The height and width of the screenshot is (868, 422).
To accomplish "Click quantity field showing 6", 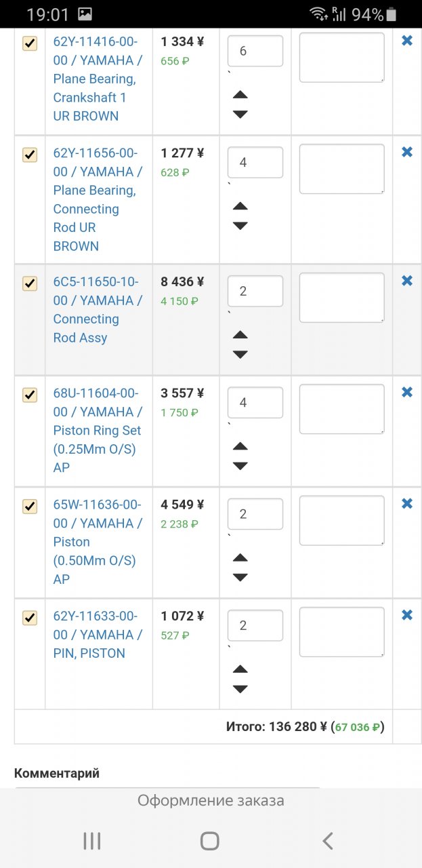I will point(255,52).
